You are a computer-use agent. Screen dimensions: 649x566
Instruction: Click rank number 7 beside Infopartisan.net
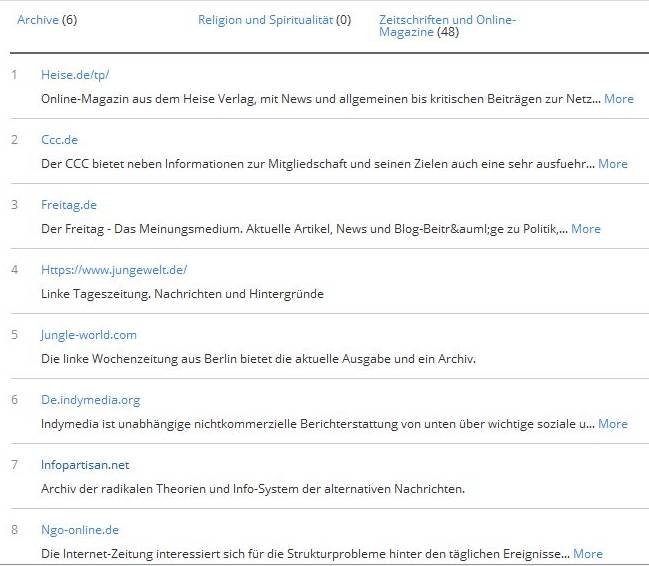[x=14, y=465]
